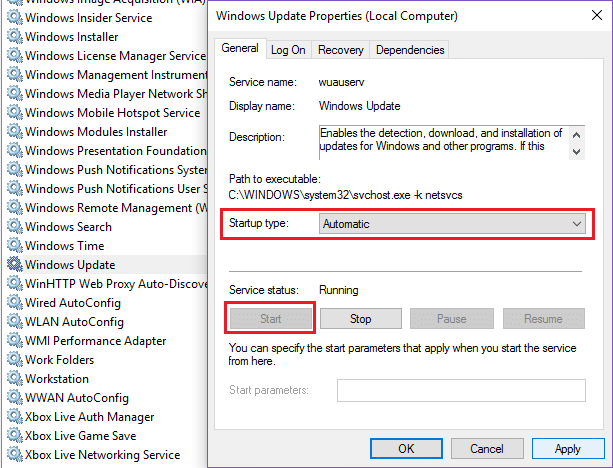The height and width of the screenshot is (468, 613).
Task: Select WMI Performance Adapter service name
Action: click(96, 341)
